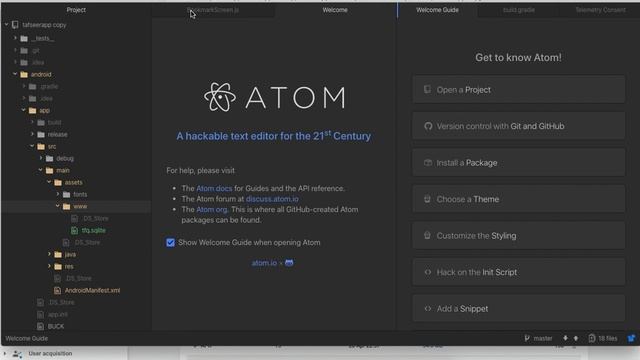This screenshot has height=360, width=640.
Task: Uncheck Show Welcome Guide when opening Atom
Action: 170,243
